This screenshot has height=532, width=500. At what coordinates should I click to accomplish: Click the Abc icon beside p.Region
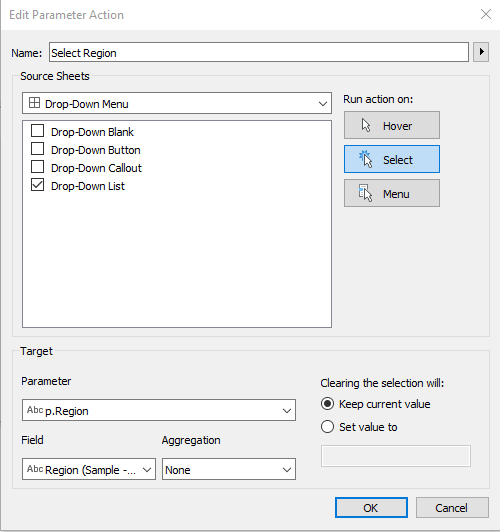click(35, 410)
